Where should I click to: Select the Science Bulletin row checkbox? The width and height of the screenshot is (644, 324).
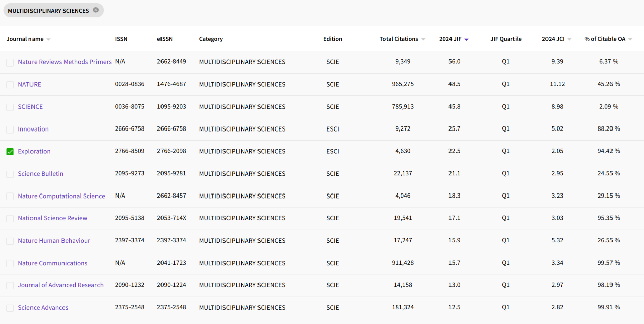click(10, 174)
